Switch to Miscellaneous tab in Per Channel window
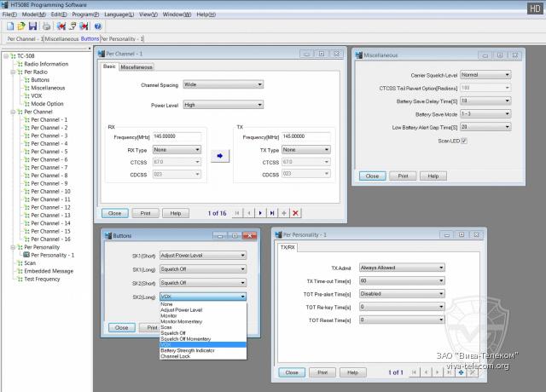The width and height of the screenshot is (546, 392). coord(136,66)
